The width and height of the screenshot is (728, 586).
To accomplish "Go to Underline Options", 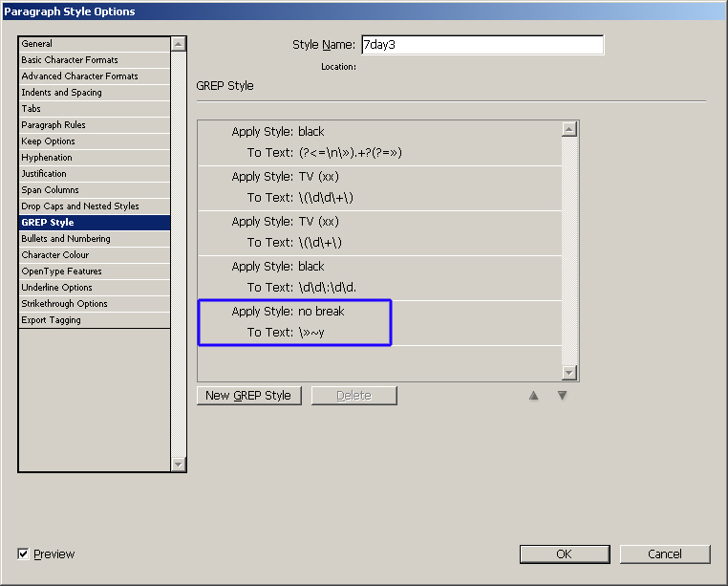I will tap(95, 288).
